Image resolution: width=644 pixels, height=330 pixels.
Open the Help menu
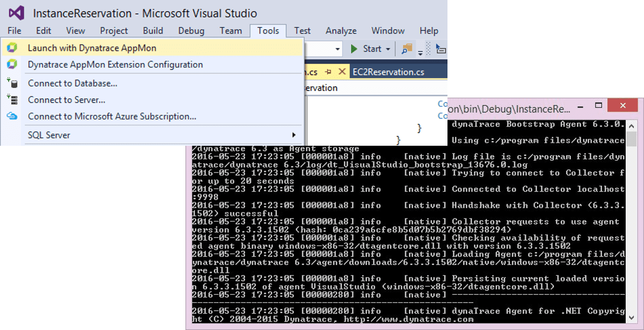[x=429, y=31]
